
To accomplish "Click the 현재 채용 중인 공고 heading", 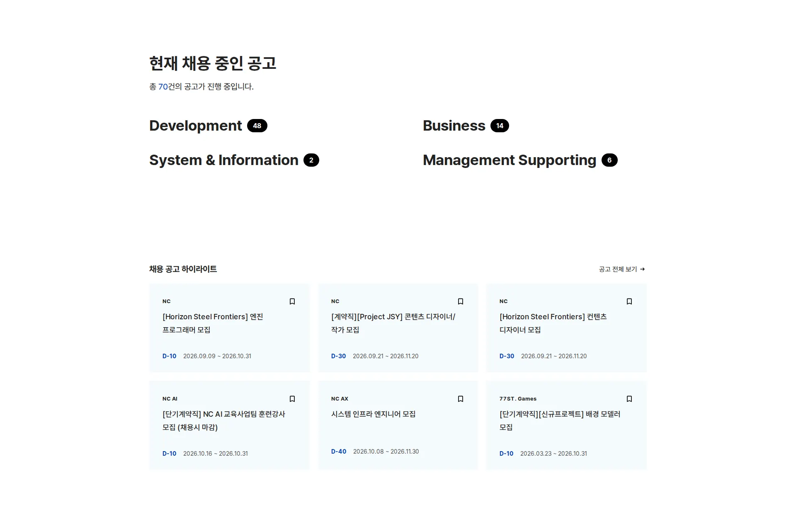I will [213, 63].
